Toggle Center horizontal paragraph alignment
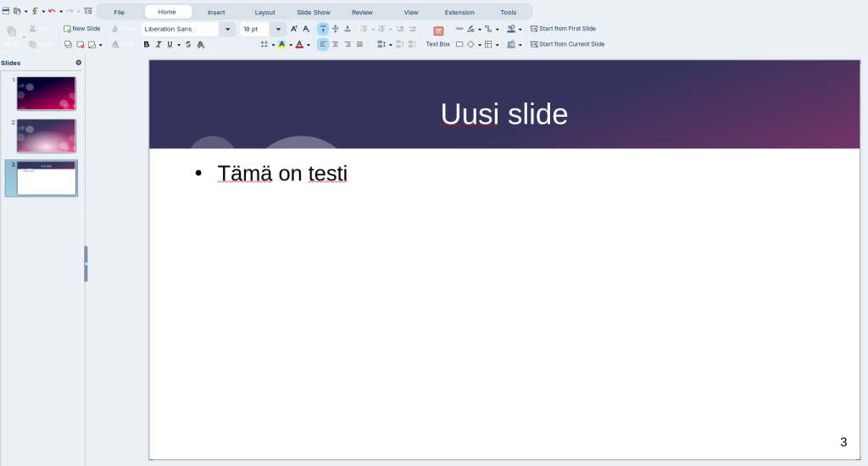The image size is (868, 466). click(335, 44)
